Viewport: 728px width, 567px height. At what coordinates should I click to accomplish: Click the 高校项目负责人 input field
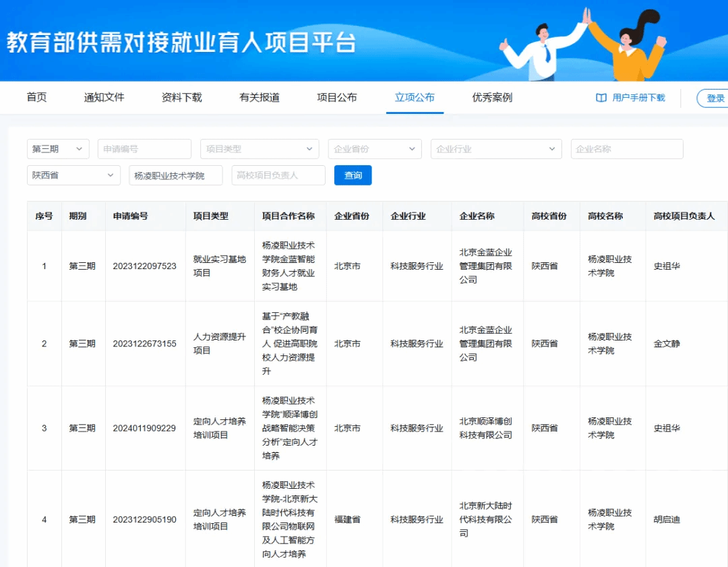click(278, 175)
